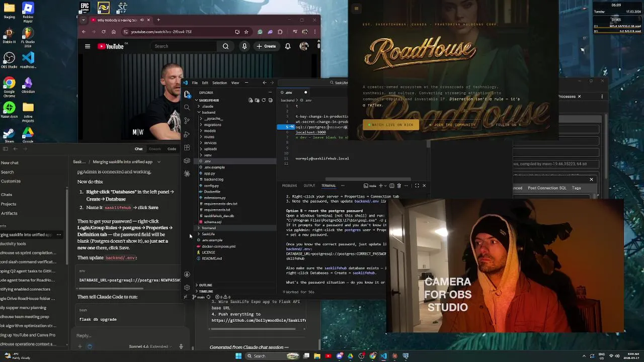Switch to the Code tab in Claude
Screen dimensions: 644x362
tap(172, 149)
